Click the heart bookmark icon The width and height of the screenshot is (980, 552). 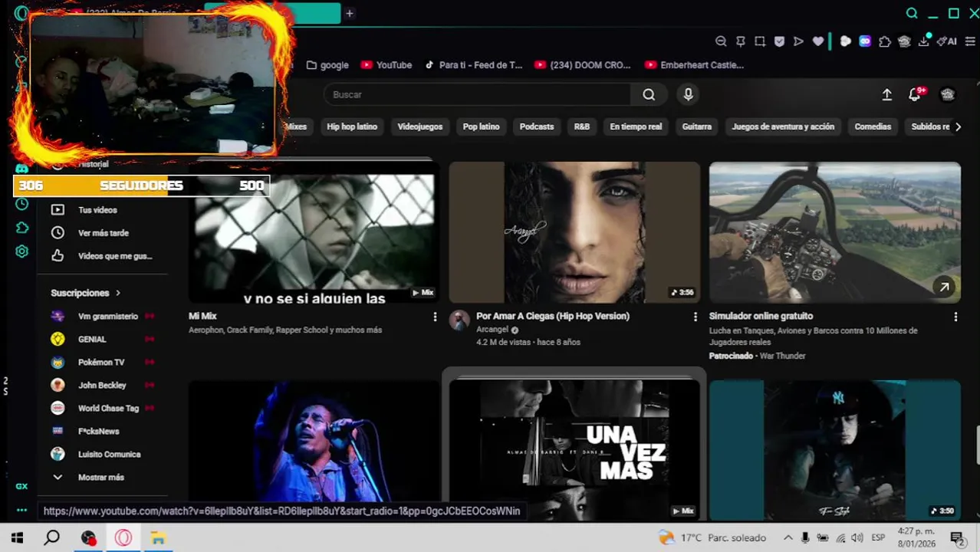click(x=818, y=41)
